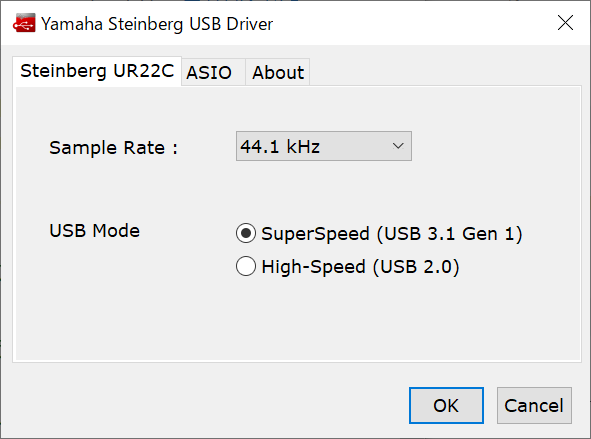Screen dimensions: 591x439
Task: Click the High-Speed (USB 2.0) label text
Action: [x=360, y=267]
